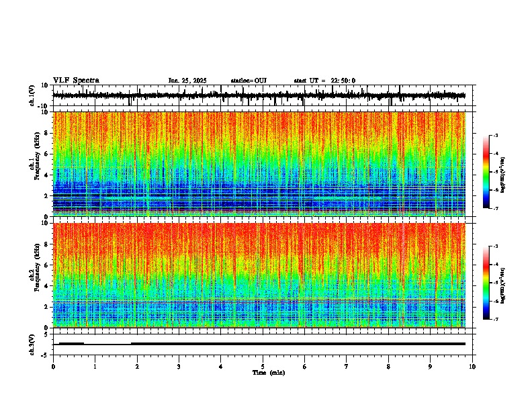This screenshot has width=532, height=411.
Task: Click the time axis tick label "0"
Action: [x=53, y=367]
